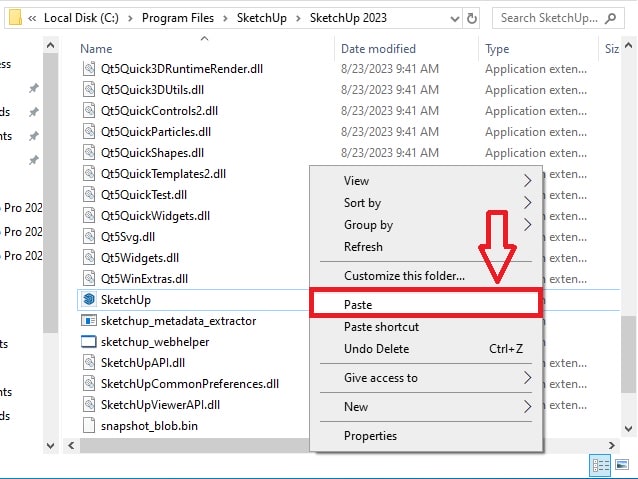Click the Qt5QuickTest.dll file icon

click(x=89, y=195)
